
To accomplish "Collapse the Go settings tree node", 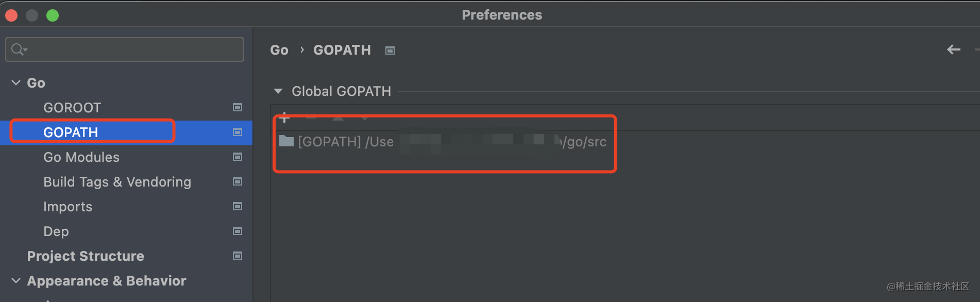I will 16,82.
